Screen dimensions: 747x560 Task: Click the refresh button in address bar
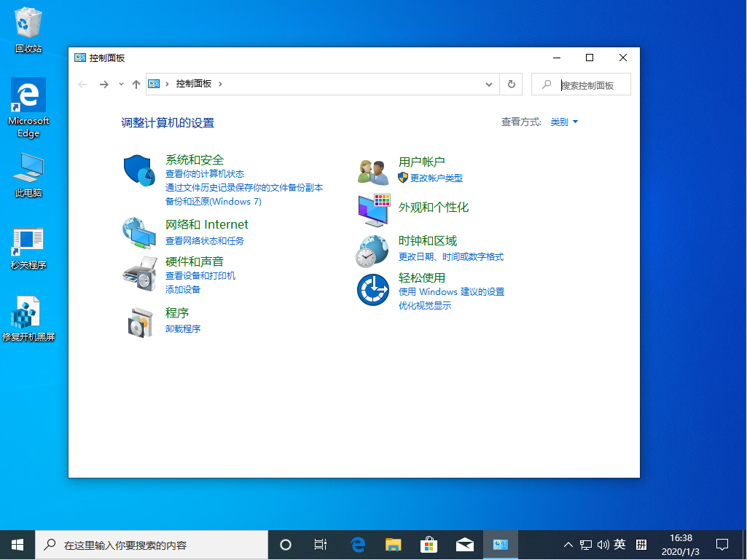(x=511, y=84)
